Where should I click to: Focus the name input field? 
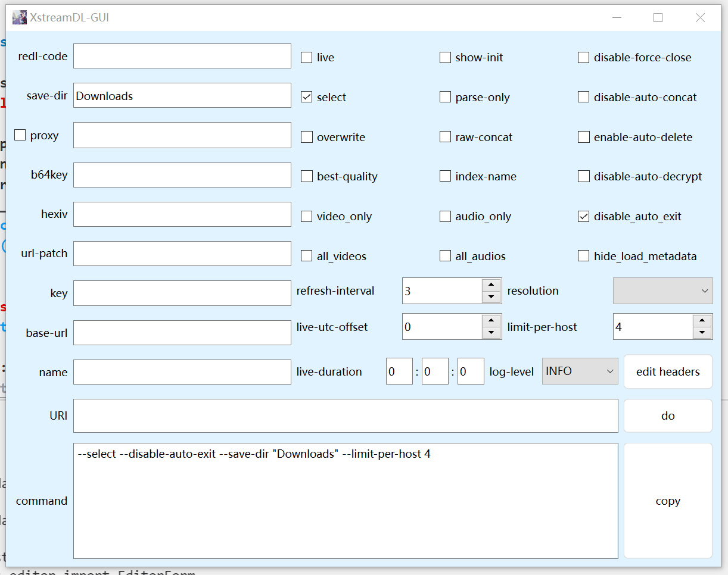click(x=182, y=372)
